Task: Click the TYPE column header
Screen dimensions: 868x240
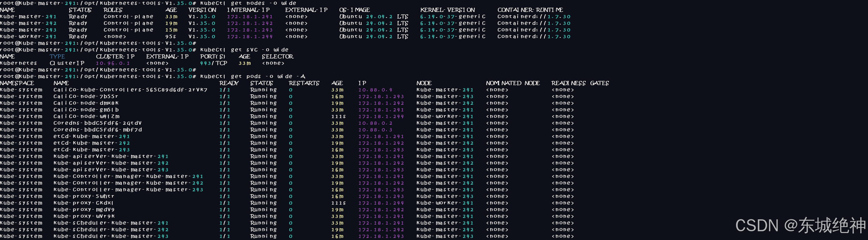Action: pyautogui.click(x=57, y=57)
